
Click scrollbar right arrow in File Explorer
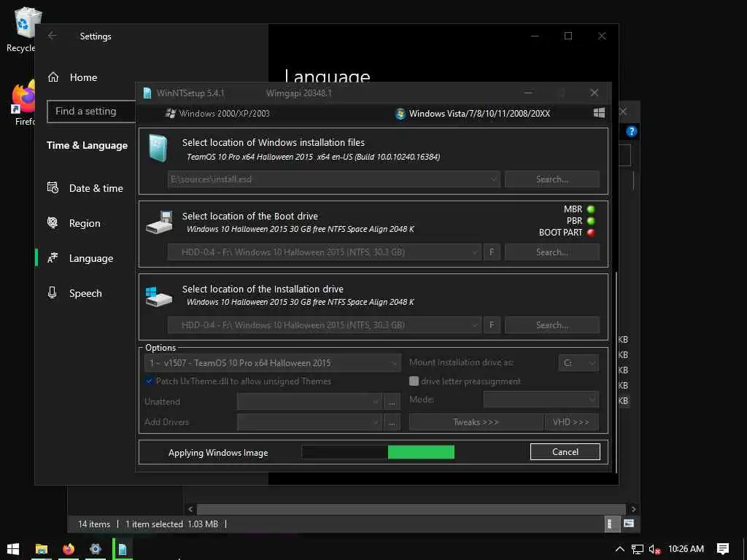pyautogui.click(x=633, y=510)
